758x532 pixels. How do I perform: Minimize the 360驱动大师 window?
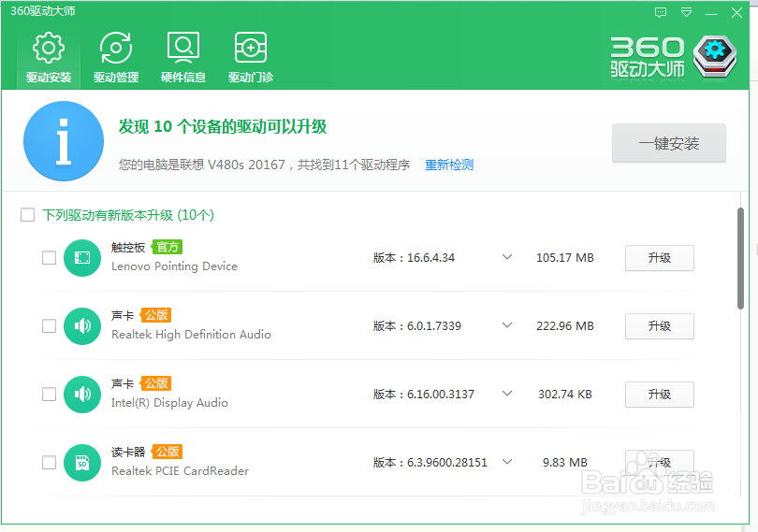(x=711, y=13)
